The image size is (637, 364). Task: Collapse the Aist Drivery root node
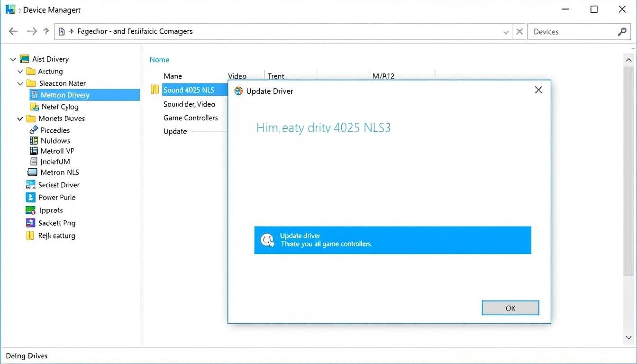tap(13, 59)
